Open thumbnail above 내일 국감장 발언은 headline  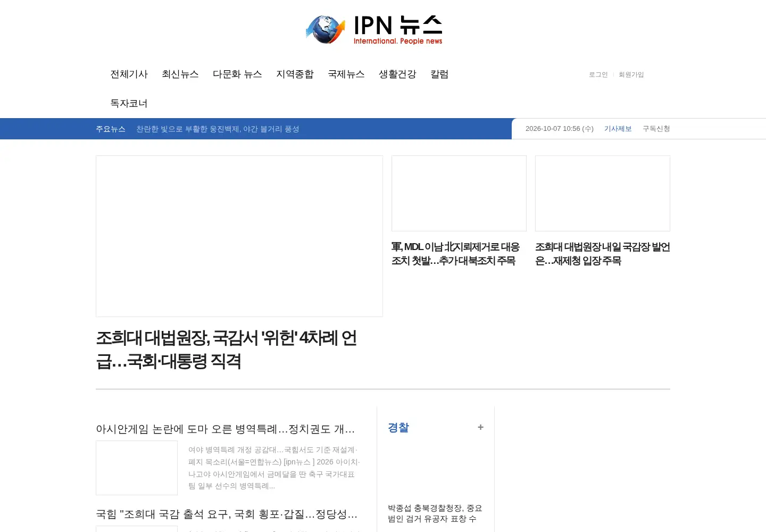[x=603, y=193]
